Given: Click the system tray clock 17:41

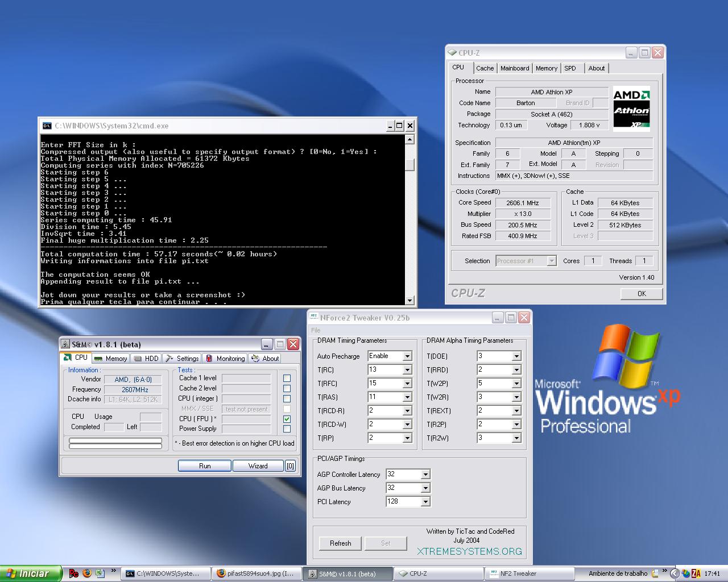Looking at the screenshot, I should [712, 573].
